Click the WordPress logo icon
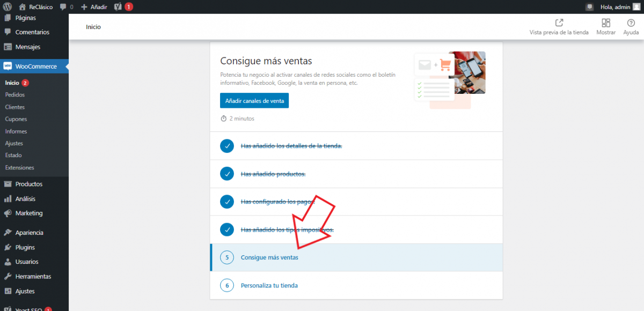Screen dimensions: 644x311 click(8, 7)
